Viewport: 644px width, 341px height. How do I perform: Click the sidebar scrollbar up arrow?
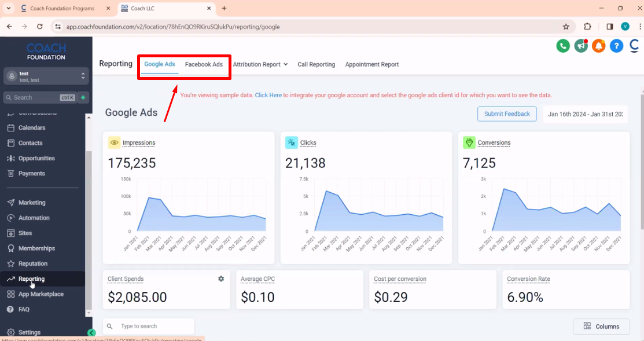point(89,118)
